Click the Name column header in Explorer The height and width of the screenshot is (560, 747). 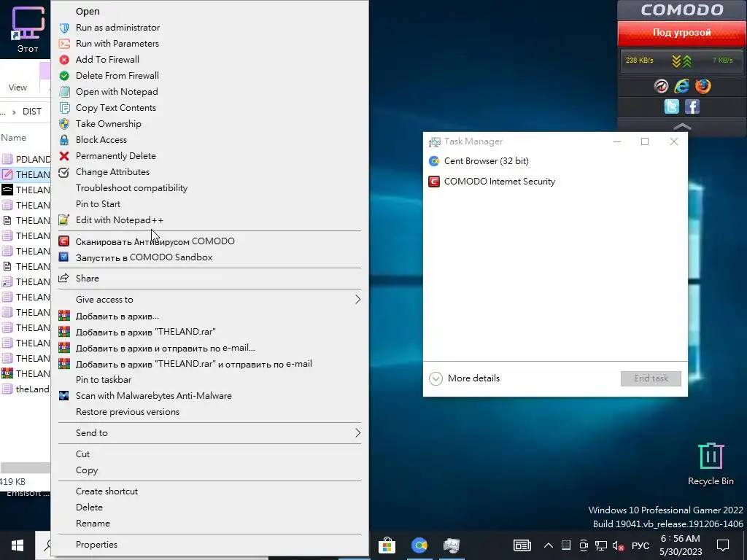point(13,138)
